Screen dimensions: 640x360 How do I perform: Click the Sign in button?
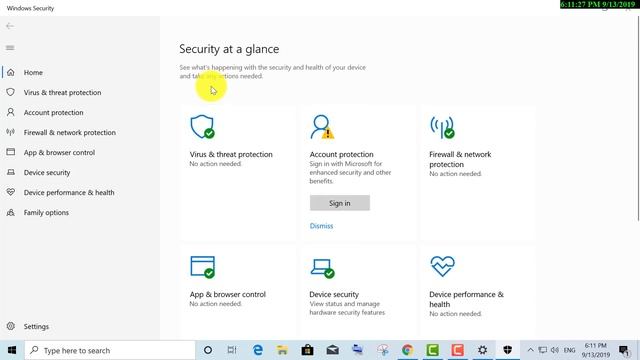tap(340, 203)
